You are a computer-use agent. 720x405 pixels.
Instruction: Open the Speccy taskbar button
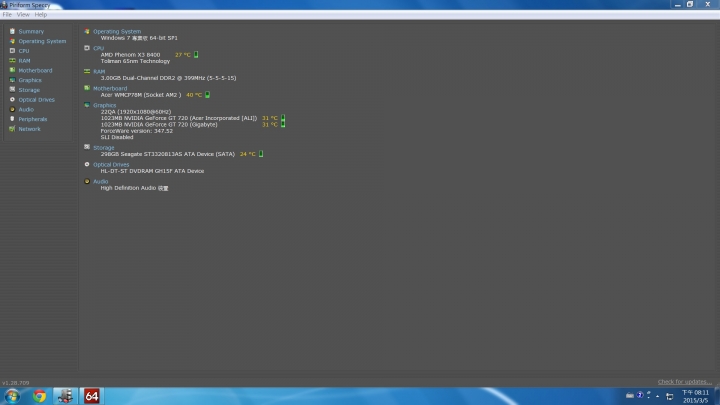point(65,396)
